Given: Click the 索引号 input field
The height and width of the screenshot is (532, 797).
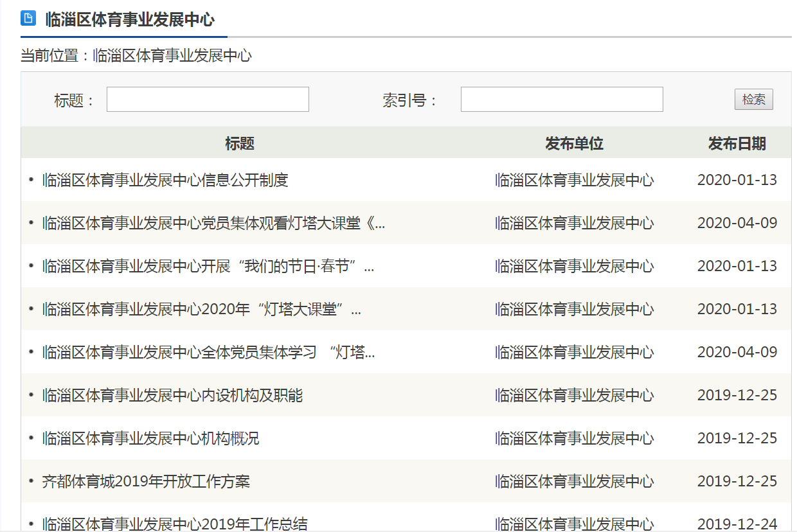Looking at the screenshot, I should coord(561,100).
